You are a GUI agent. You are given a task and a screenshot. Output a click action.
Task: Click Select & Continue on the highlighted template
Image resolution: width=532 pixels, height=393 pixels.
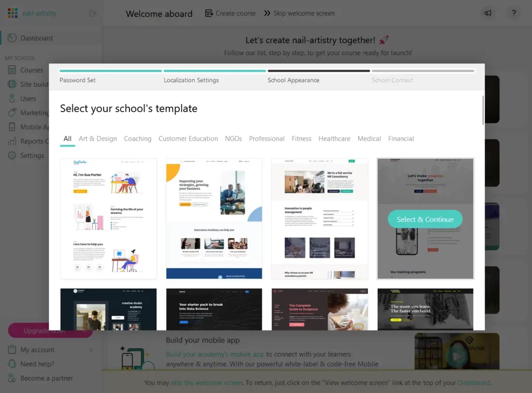425,219
